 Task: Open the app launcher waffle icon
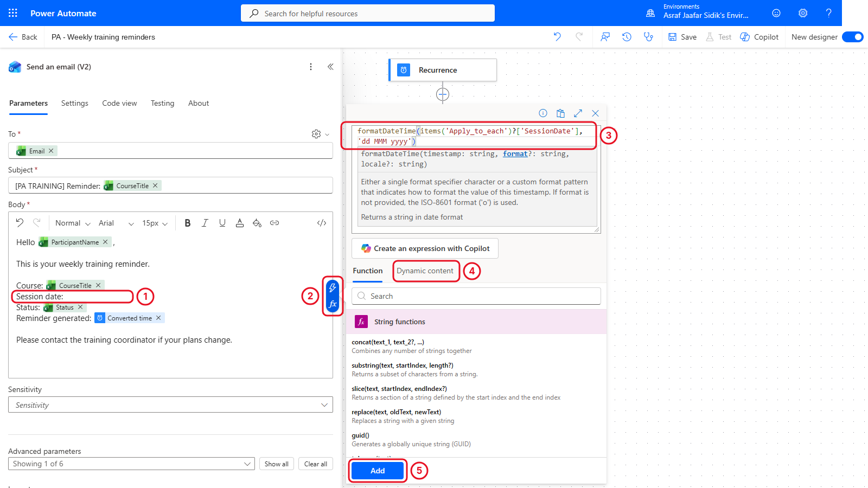[13, 13]
